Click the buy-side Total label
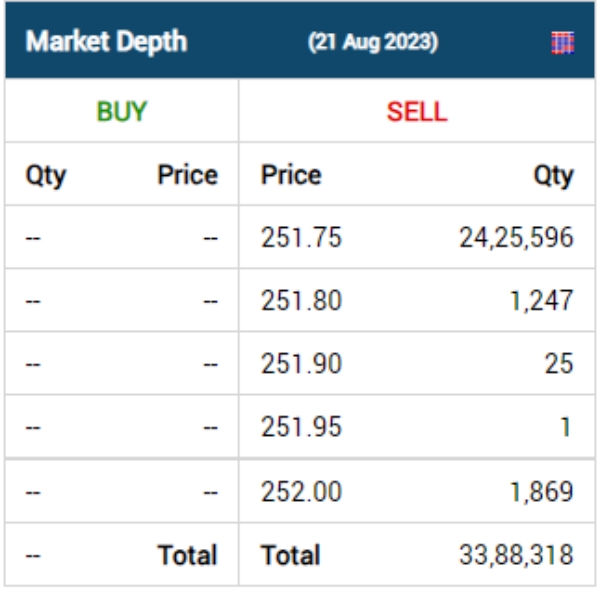This screenshot has height=596, width=600. (x=187, y=555)
